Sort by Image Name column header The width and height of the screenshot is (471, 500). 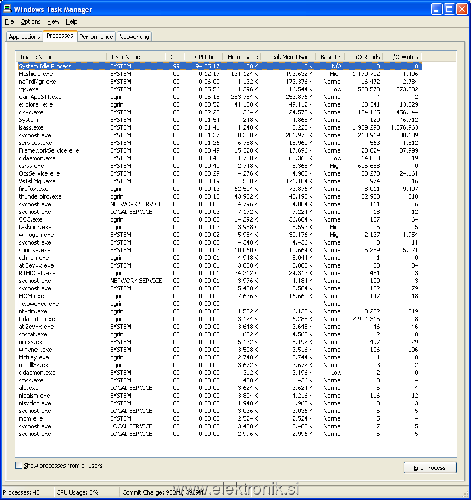point(61,57)
